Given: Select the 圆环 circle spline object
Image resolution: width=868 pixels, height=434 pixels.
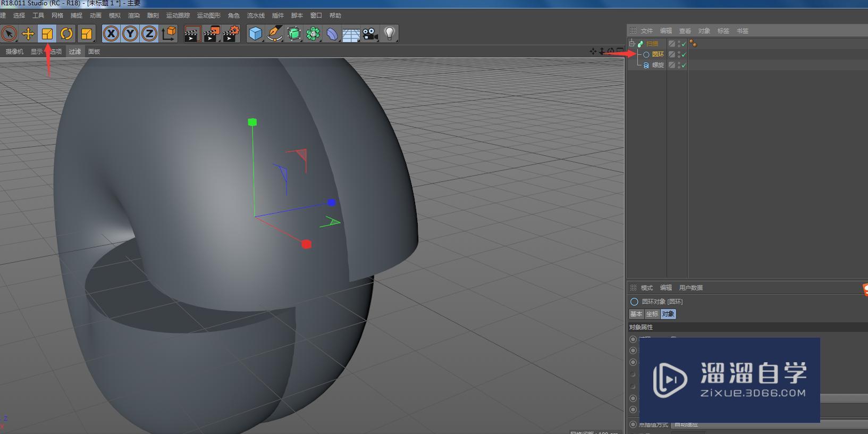Looking at the screenshot, I should pos(658,54).
